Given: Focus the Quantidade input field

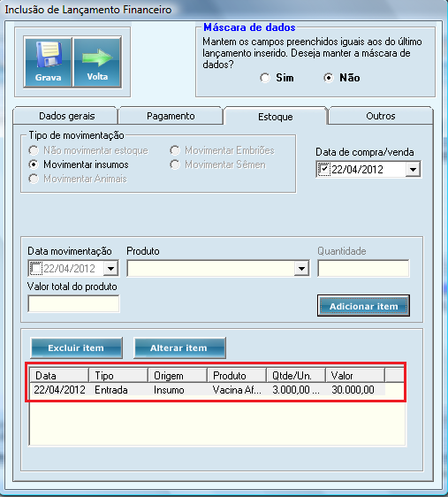Looking at the screenshot, I should [x=363, y=269].
